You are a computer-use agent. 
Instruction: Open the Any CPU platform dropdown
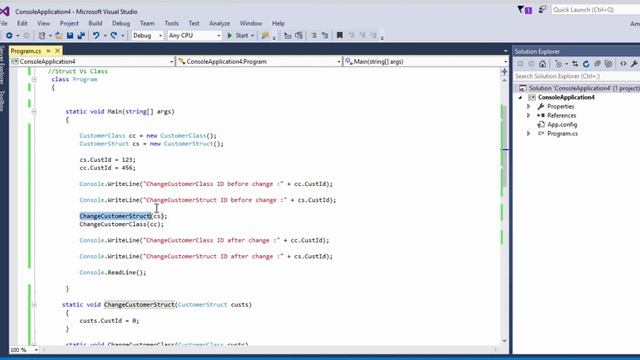tap(218, 36)
